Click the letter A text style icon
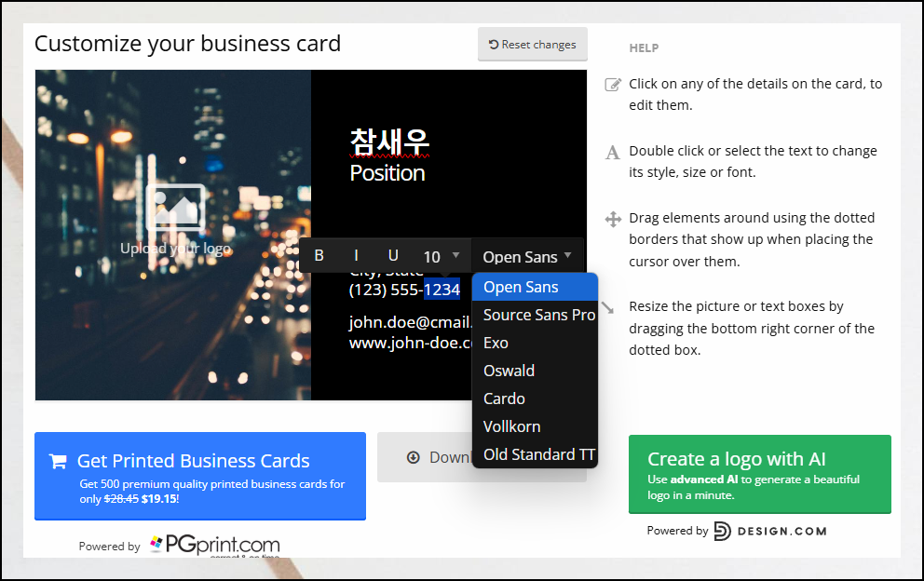 coord(613,153)
